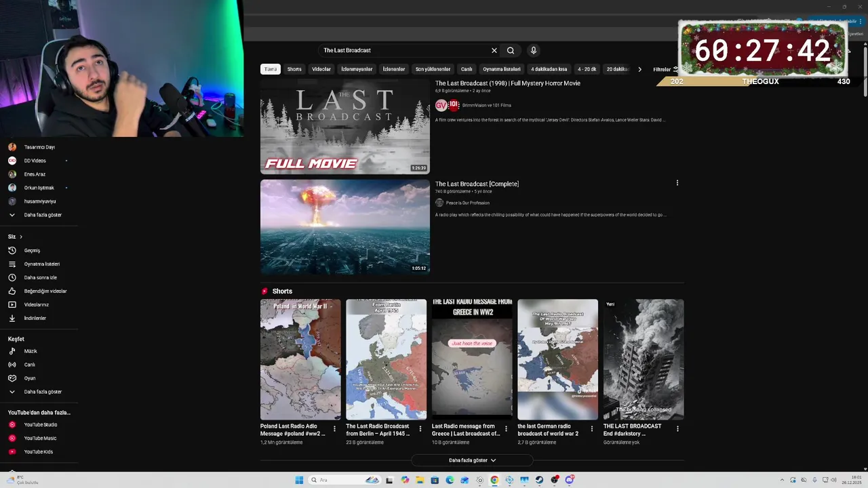Click the magnifier search button
Screen dimensions: 868x488
pos(511,50)
